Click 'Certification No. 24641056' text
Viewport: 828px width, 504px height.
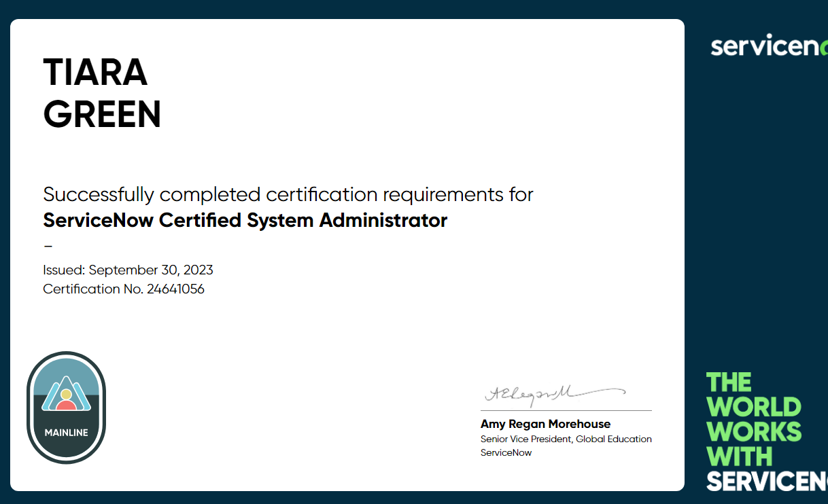(124, 289)
